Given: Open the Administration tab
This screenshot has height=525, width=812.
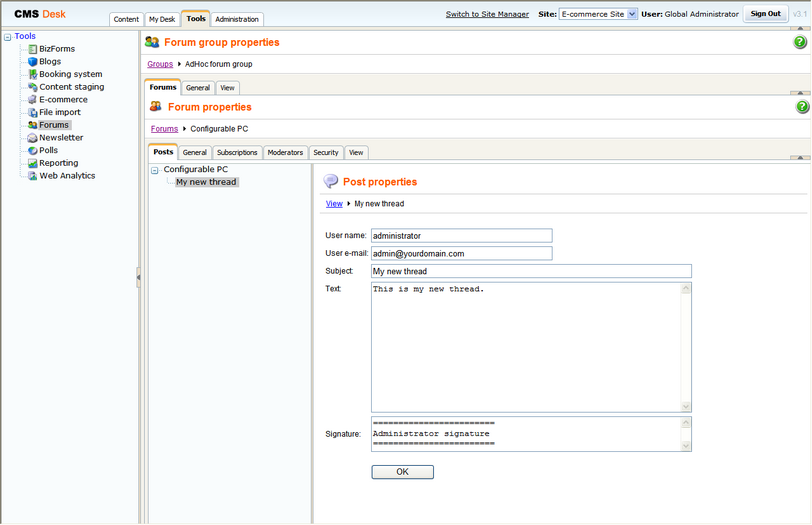Looking at the screenshot, I should point(237,19).
